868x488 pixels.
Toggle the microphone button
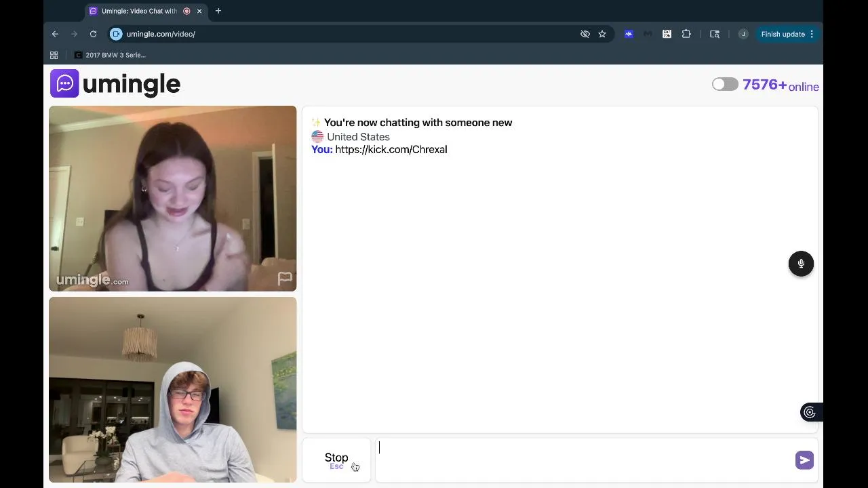801,264
